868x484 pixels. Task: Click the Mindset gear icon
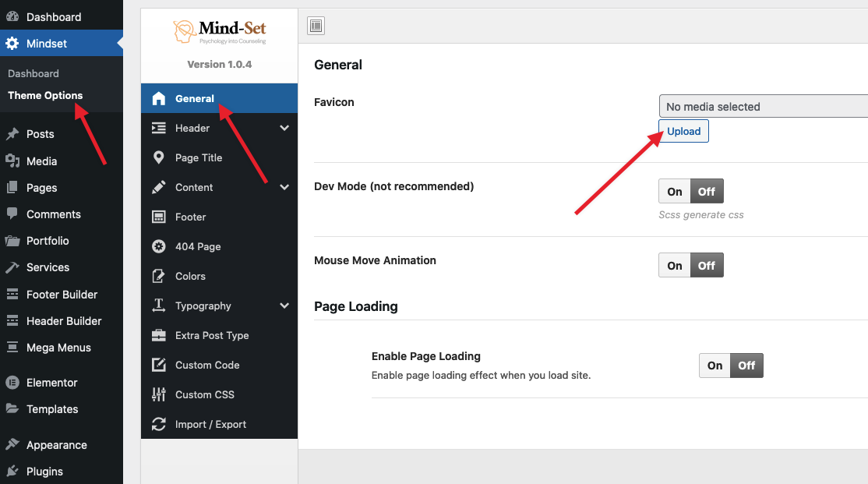point(12,43)
